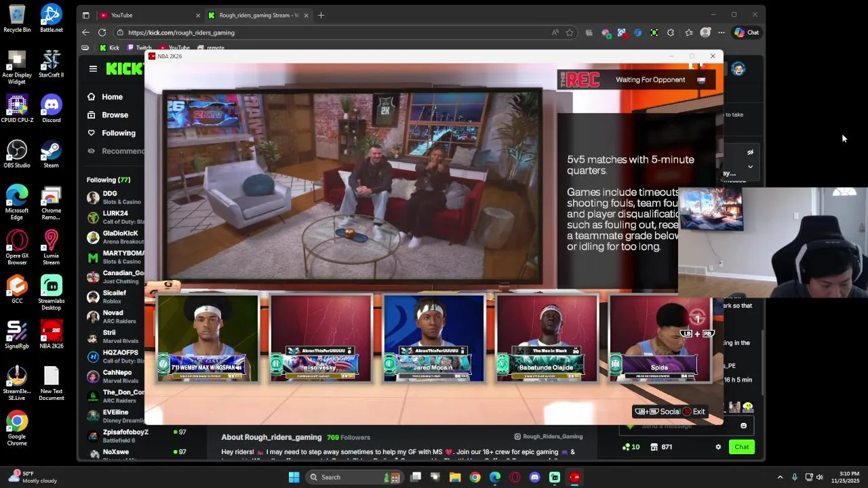Image resolution: width=868 pixels, height=488 pixels.
Task: Open Windows Start menu
Action: [294, 477]
